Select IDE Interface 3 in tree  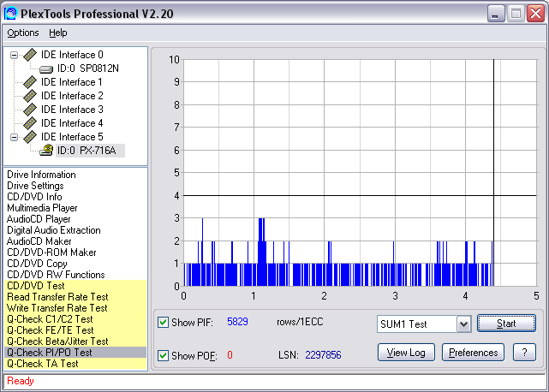(x=72, y=110)
